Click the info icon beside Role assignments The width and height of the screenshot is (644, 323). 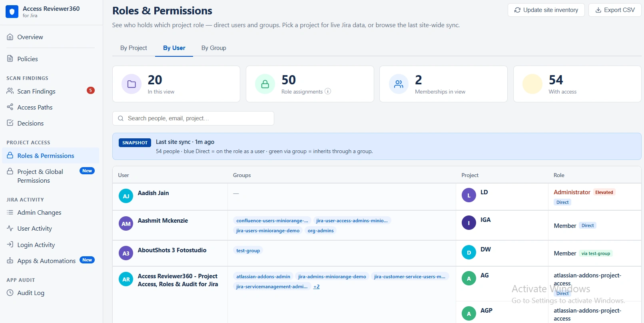[x=328, y=91]
